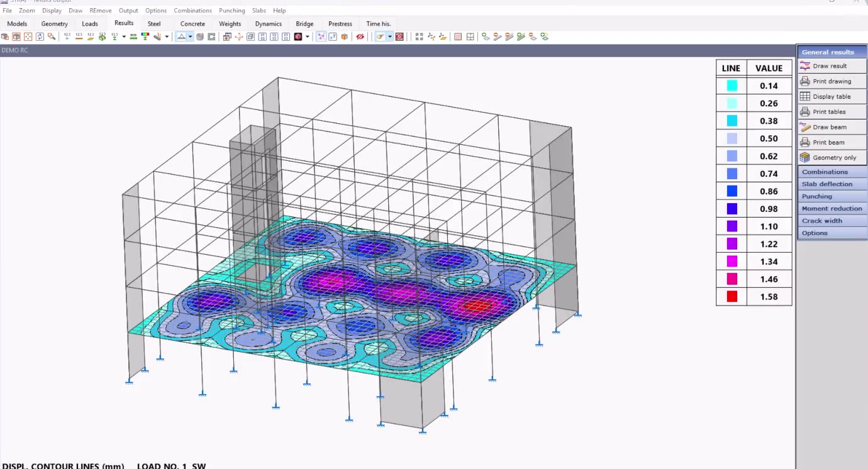Click the magnifier zoom window icon
The image size is (868, 469).
[52, 36]
